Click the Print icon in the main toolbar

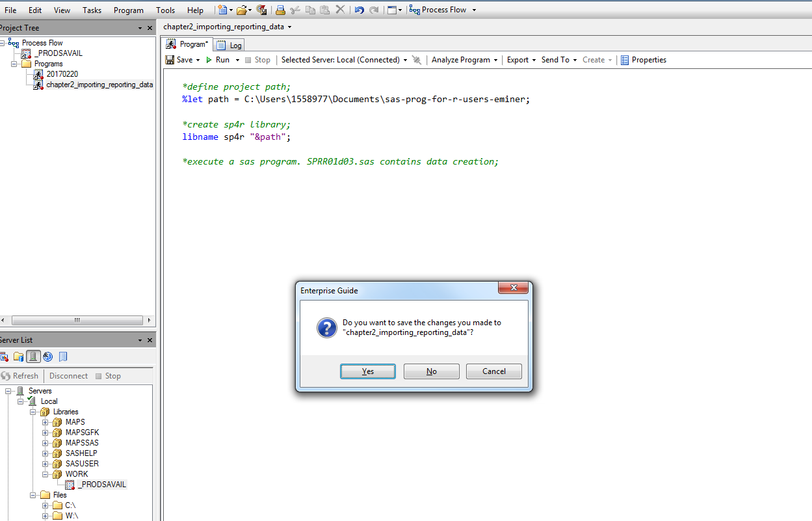[x=280, y=10]
